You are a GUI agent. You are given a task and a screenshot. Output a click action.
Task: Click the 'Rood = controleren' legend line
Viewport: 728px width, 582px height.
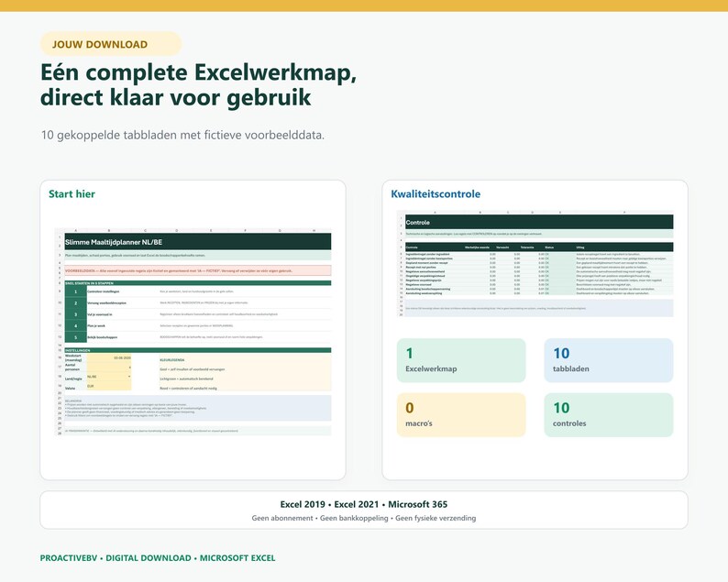click(188, 388)
